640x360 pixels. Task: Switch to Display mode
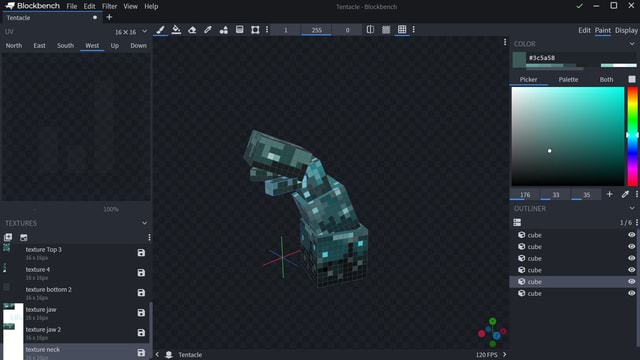coord(626,30)
